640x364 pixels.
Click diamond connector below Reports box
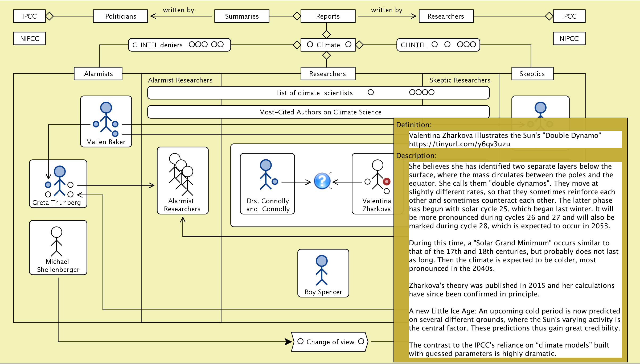[326, 34]
